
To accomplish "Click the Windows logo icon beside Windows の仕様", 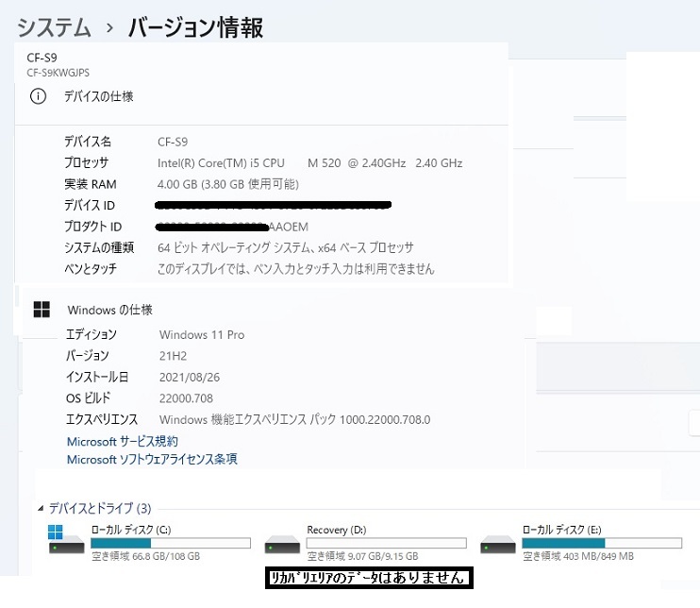I will tap(42, 309).
